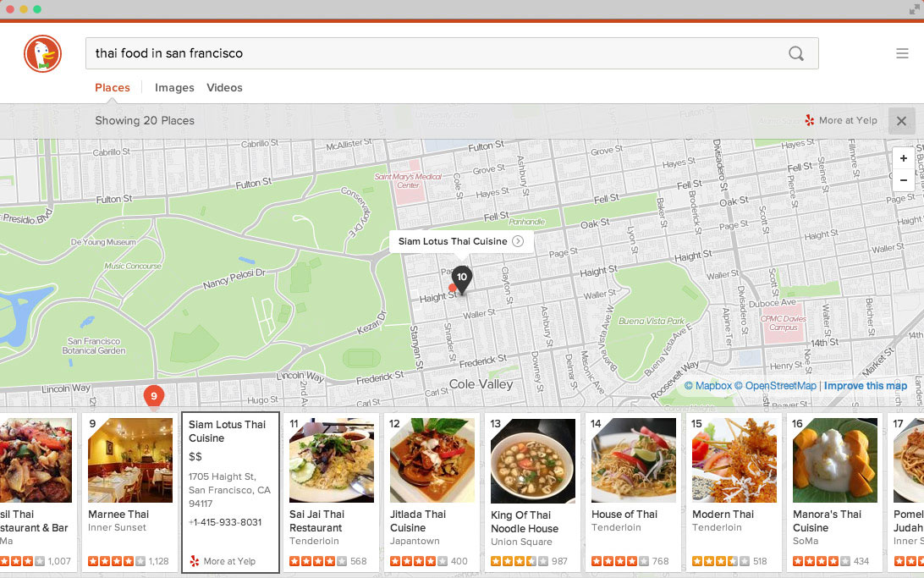Image resolution: width=924 pixels, height=578 pixels.
Task: Click San Francisco Botanical Garden label
Action: [94, 346]
